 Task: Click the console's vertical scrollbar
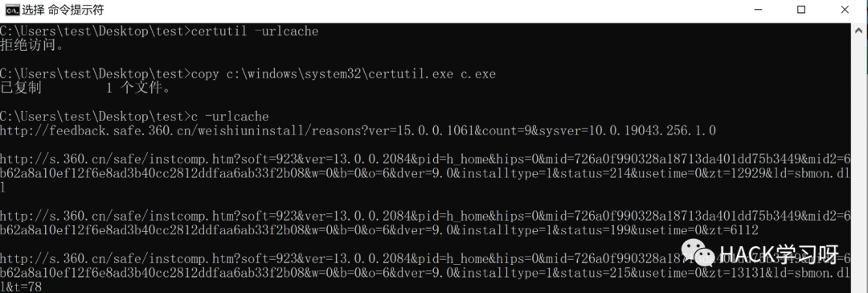tap(858, 158)
